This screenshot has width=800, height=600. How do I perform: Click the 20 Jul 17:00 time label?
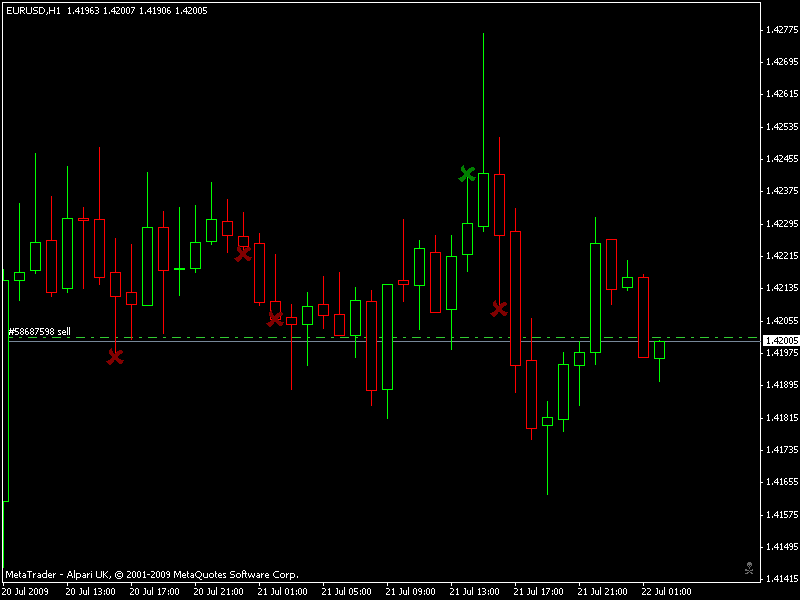[154, 592]
